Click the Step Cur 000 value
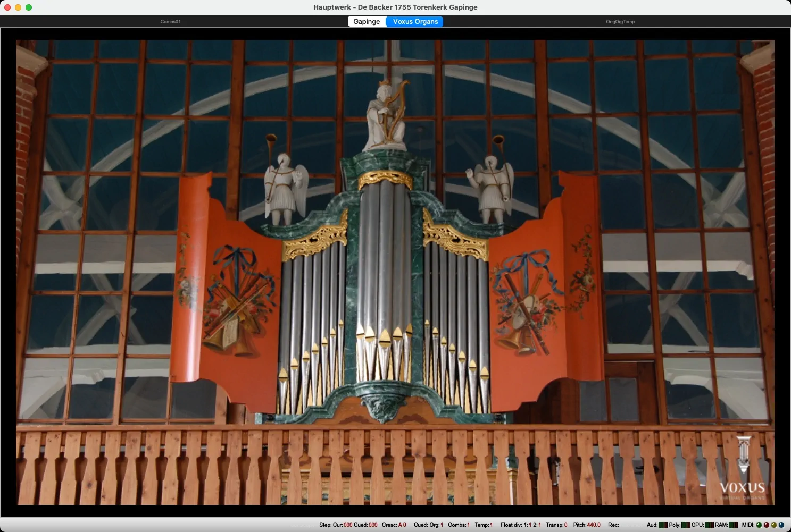 click(x=347, y=525)
